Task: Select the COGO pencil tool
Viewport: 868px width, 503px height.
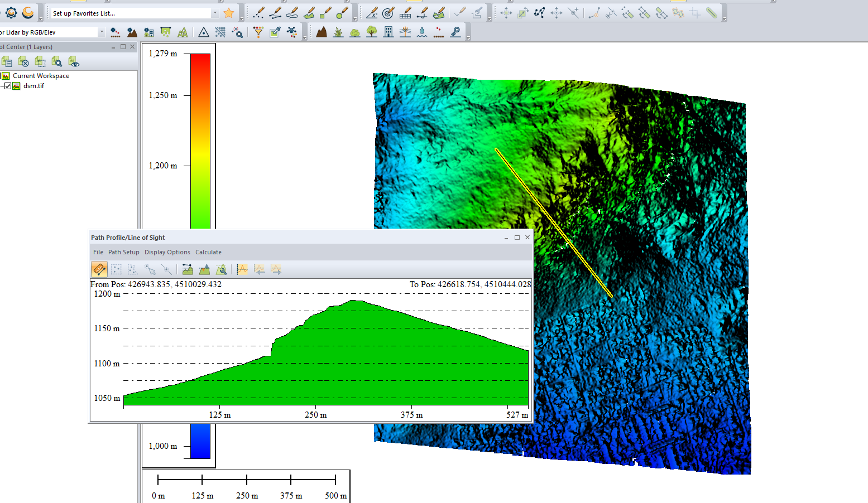Action: click(372, 13)
